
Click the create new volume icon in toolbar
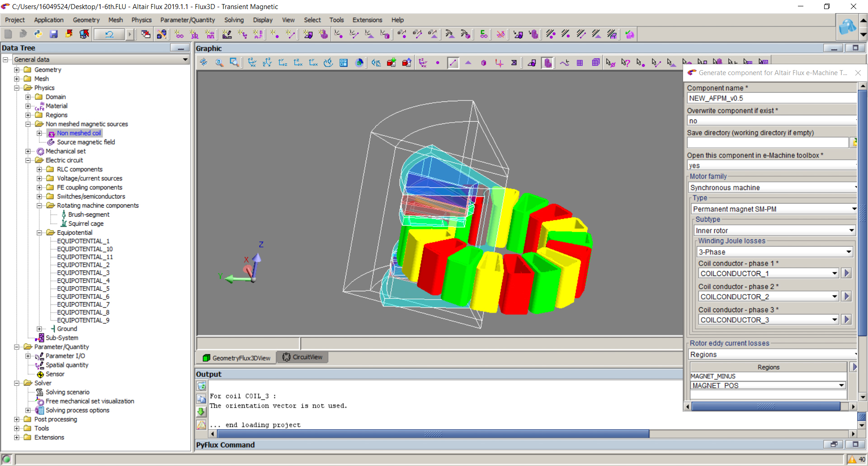(324, 34)
